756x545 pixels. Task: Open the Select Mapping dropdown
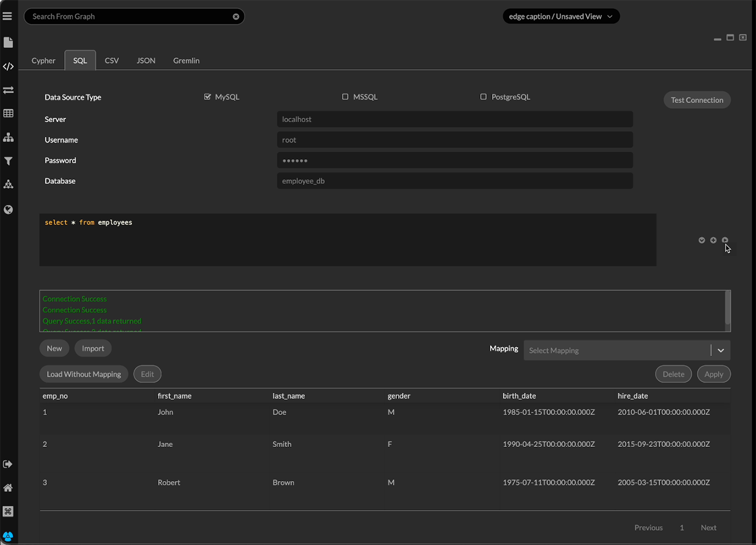(627, 350)
